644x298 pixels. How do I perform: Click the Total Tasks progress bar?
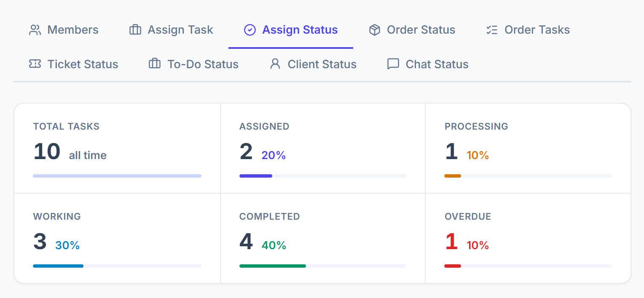pos(117,176)
